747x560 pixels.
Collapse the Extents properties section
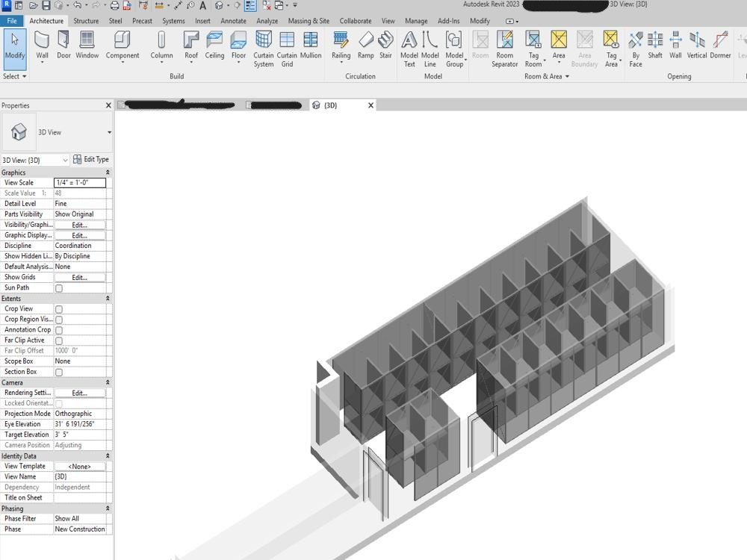tap(108, 299)
